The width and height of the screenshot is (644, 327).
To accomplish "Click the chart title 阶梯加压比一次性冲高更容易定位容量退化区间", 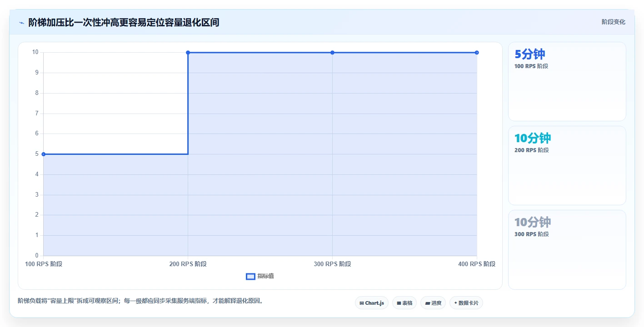I will tap(124, 22).
